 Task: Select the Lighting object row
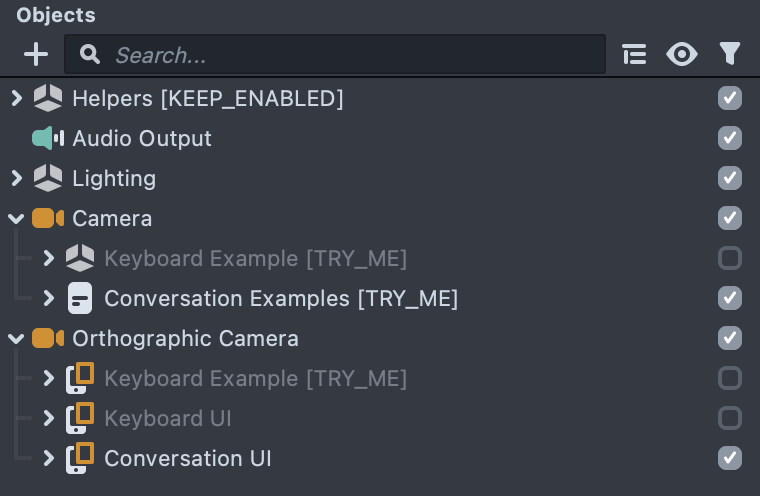(x=114, y=178)
